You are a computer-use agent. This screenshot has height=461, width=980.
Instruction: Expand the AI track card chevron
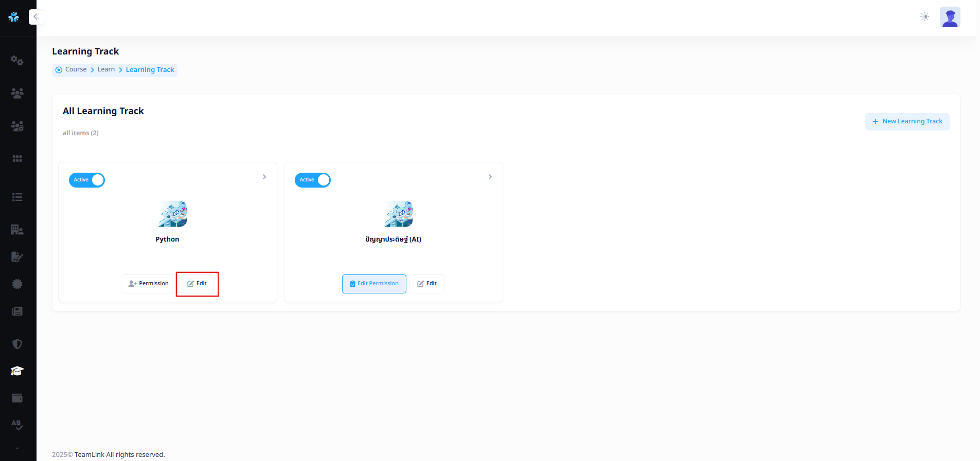click(x=490, y=177)
